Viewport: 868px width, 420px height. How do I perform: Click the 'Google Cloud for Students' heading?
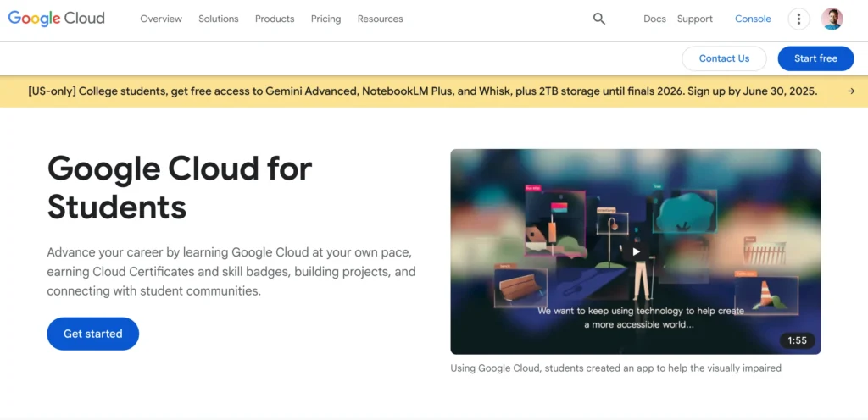click(180, 188)
